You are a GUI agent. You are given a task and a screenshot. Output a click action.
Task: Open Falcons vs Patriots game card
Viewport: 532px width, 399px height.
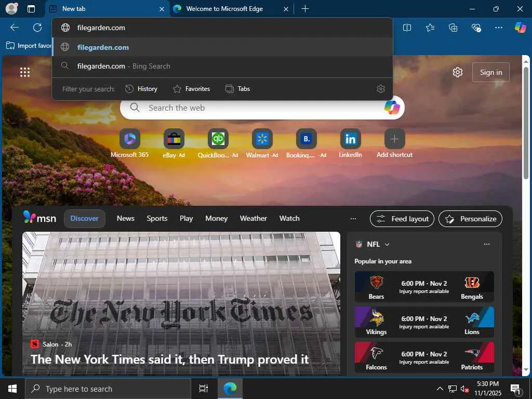pyautogui.click(x=424, y=357)
